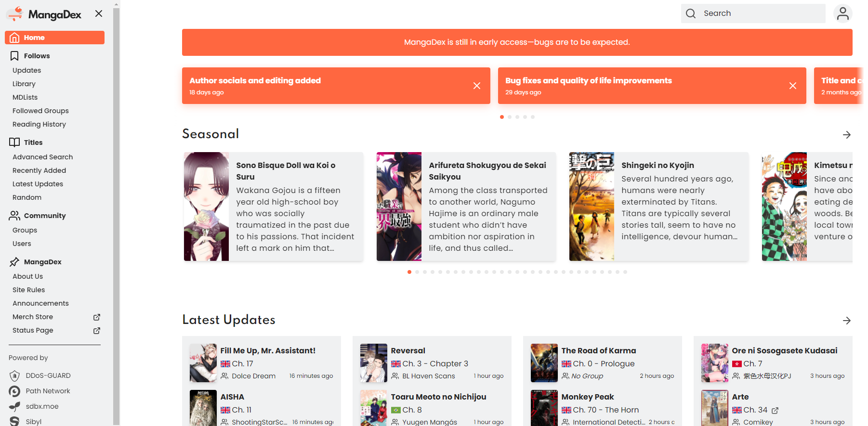Click the group icon beside BL Haven Scans
Viewport: 868px width, 426px height.
395,376
